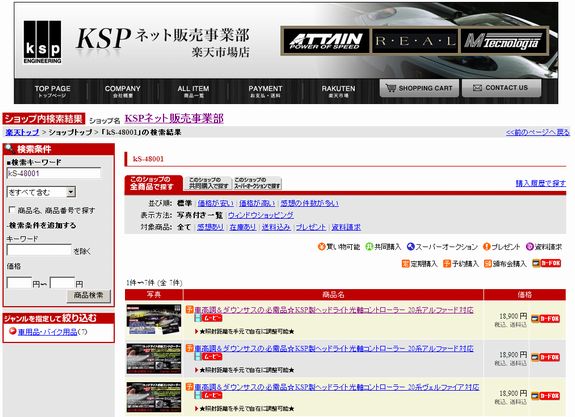
Task: Click the KSP Engineering logo
Action: point(42,42)
